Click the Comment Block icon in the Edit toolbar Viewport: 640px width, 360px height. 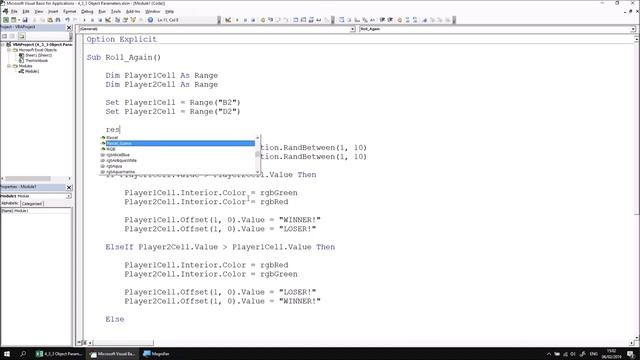point(407,20)
